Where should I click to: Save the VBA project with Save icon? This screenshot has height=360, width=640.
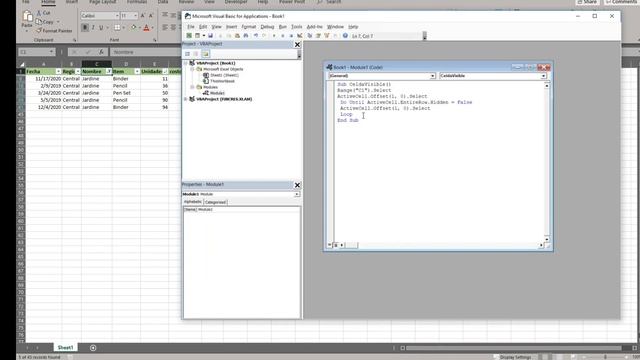pyautogui.click(x=211, y=36)
